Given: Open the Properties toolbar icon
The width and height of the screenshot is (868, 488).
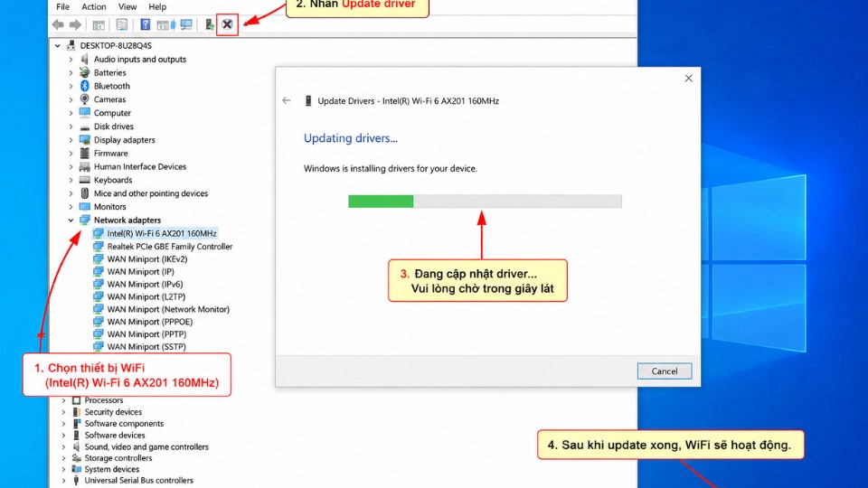Looking at the screenshot, I should [122, 24].
